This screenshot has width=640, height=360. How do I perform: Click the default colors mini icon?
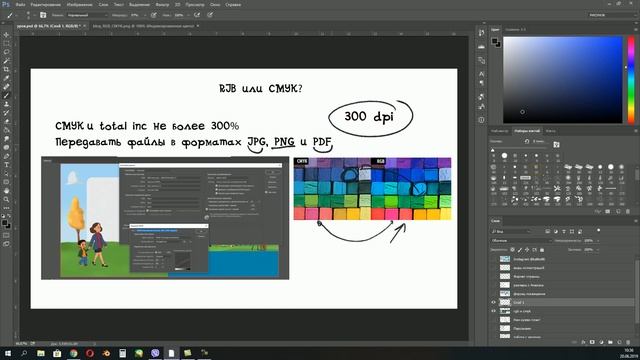[4, 216]
